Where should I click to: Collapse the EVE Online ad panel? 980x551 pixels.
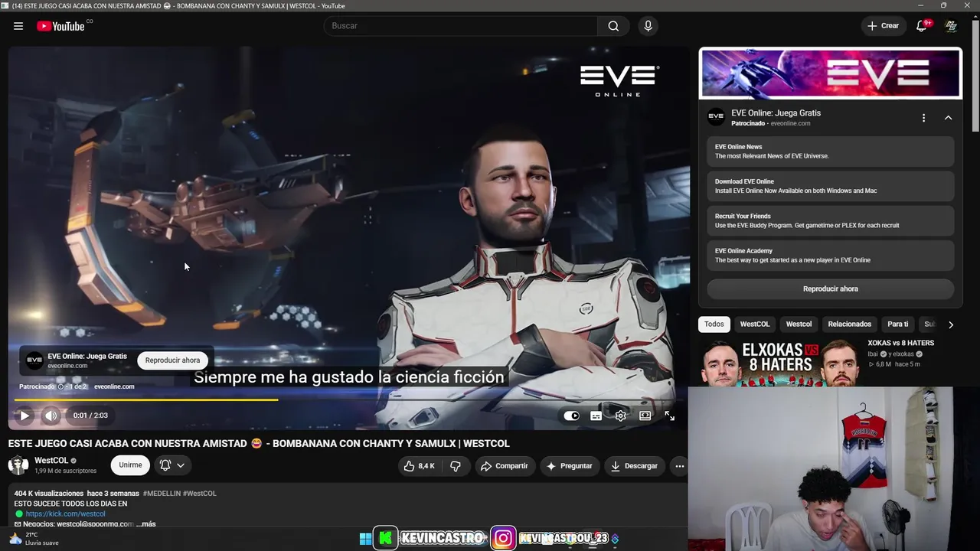[948, 118]
